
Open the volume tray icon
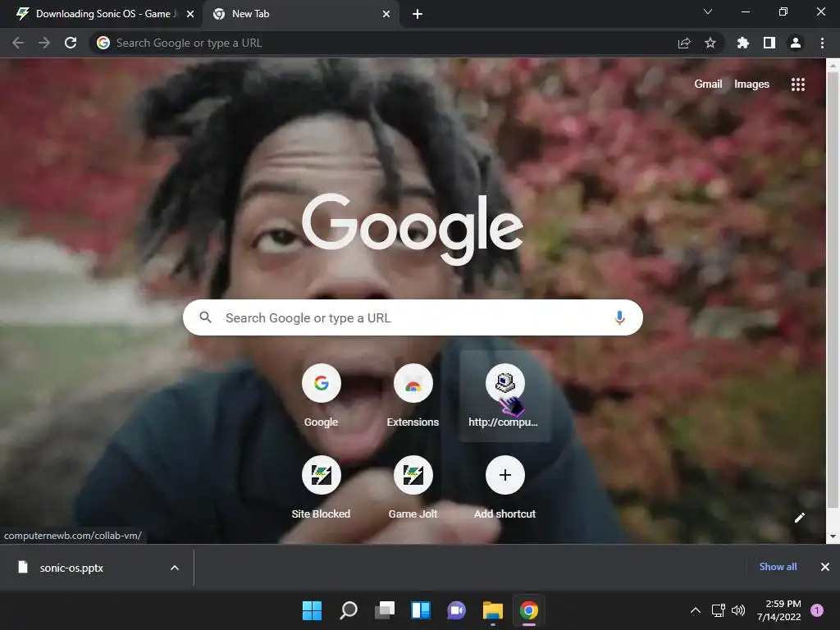738,610
